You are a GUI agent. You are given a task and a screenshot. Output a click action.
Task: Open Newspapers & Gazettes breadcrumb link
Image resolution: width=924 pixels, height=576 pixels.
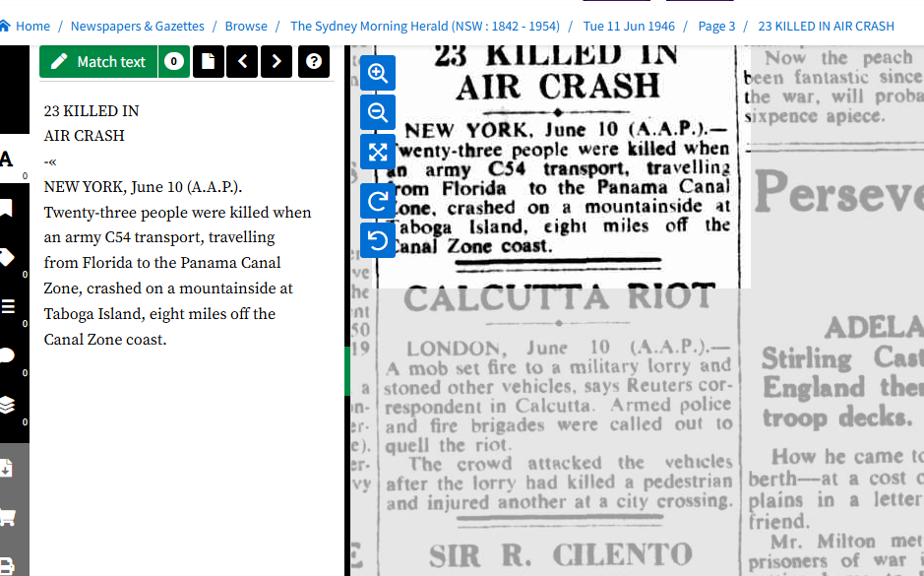[138, 26]
